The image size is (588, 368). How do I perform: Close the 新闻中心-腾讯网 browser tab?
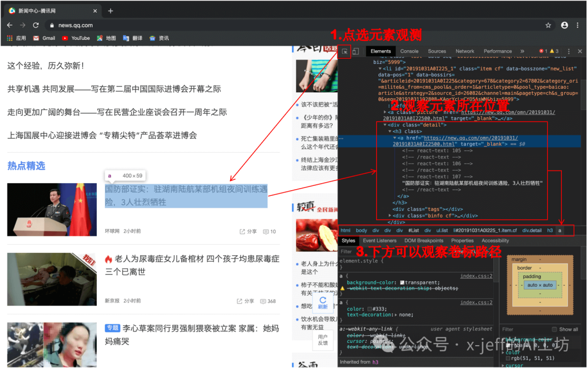point(95,11)
